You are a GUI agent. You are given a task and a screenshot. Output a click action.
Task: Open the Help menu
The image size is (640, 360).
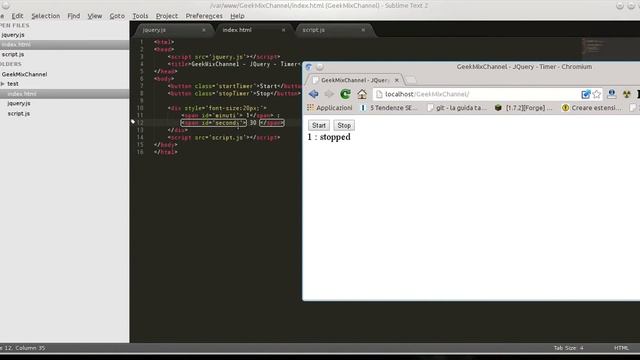click(237, 16)
